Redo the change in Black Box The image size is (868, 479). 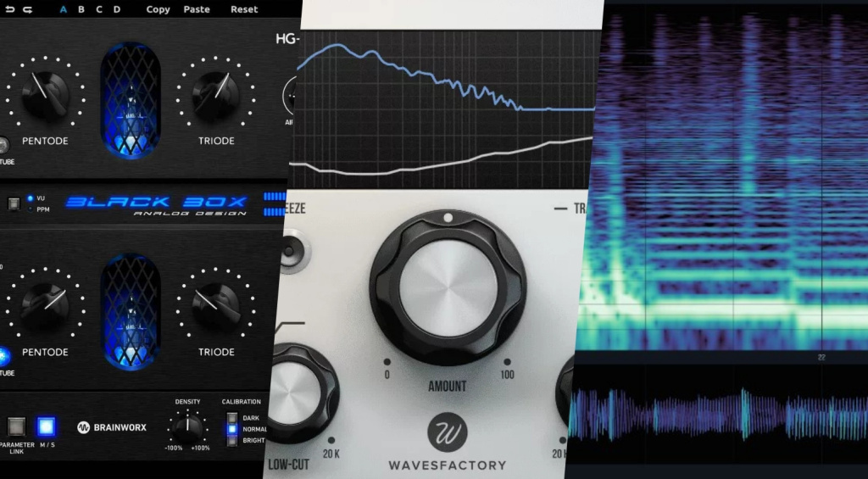[27, 9]
